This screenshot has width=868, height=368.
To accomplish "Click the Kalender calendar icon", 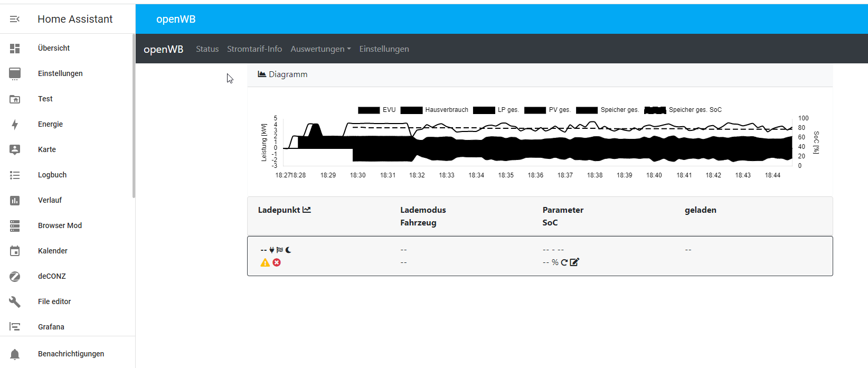I will 15,251.
